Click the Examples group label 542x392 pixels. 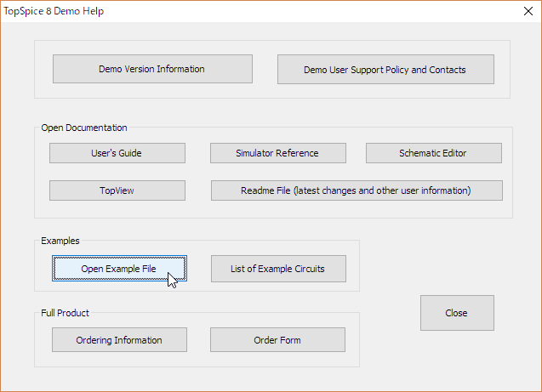coord(60,241)
